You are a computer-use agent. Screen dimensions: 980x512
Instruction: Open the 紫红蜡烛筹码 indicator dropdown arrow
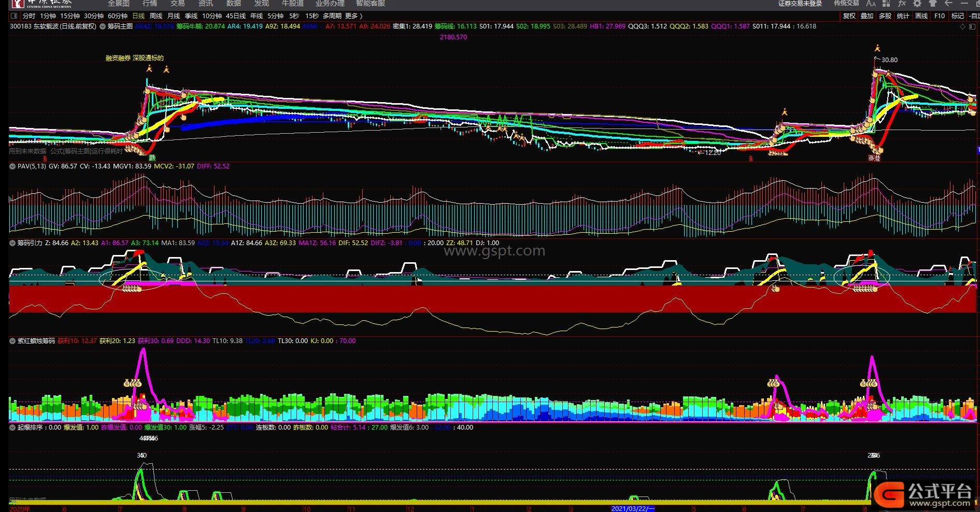pos(12,341)
